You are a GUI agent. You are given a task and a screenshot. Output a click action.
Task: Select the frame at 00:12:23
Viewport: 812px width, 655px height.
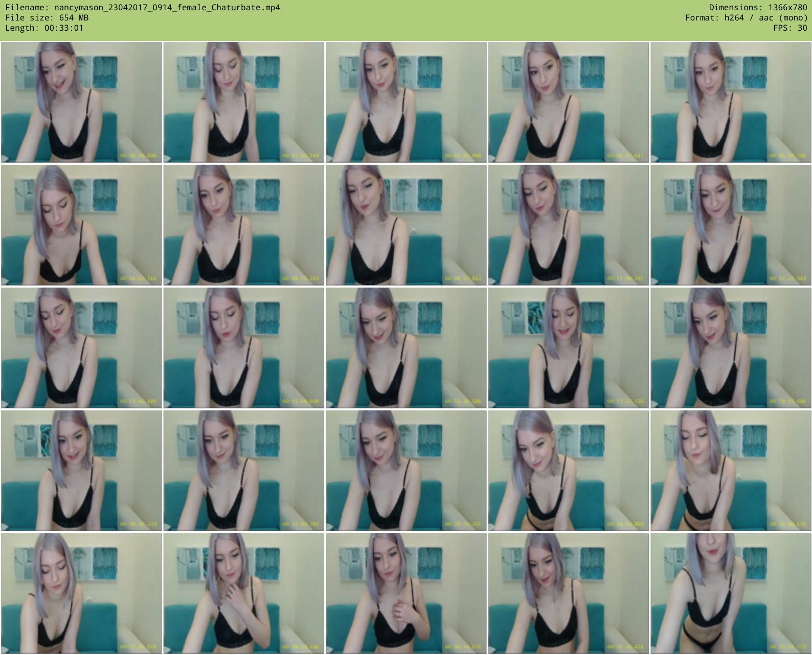coord(731,225)
